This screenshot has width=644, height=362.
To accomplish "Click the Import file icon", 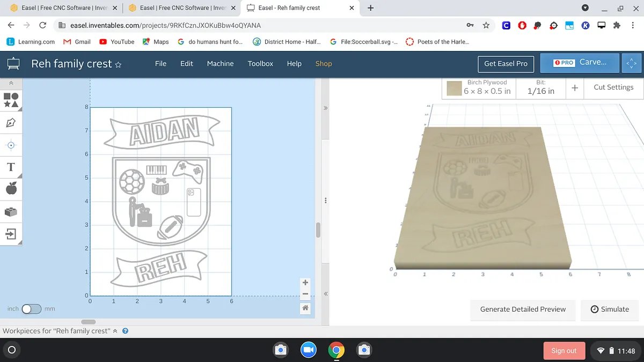I will click(x=11, y=233).
